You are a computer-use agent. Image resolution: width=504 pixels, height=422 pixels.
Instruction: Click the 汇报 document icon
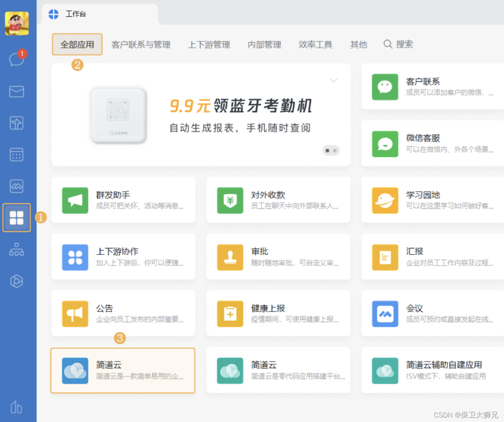tap(385, 257)
